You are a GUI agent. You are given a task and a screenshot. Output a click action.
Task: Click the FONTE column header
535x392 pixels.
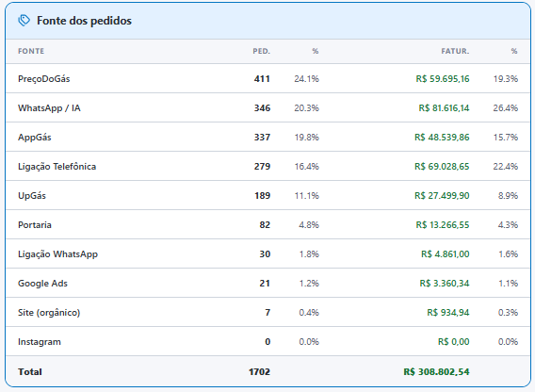(x=31, y=51)
